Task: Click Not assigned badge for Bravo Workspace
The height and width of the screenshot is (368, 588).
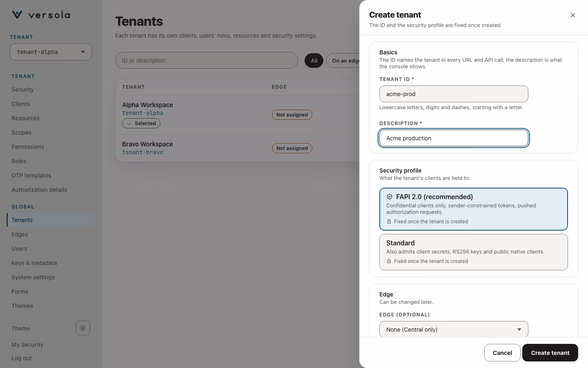Action: pyautogui.click(x=292, y=148)
